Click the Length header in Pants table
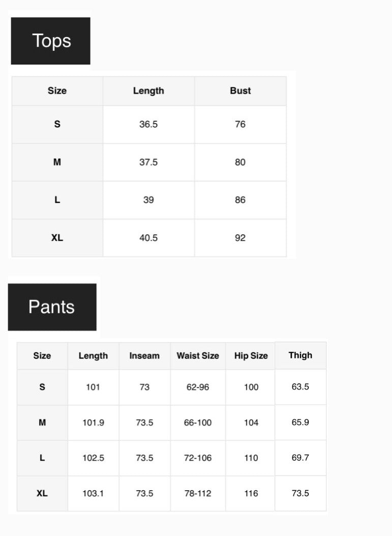The width and height of the screenshot is (392, 536). [x=93, y=356]
